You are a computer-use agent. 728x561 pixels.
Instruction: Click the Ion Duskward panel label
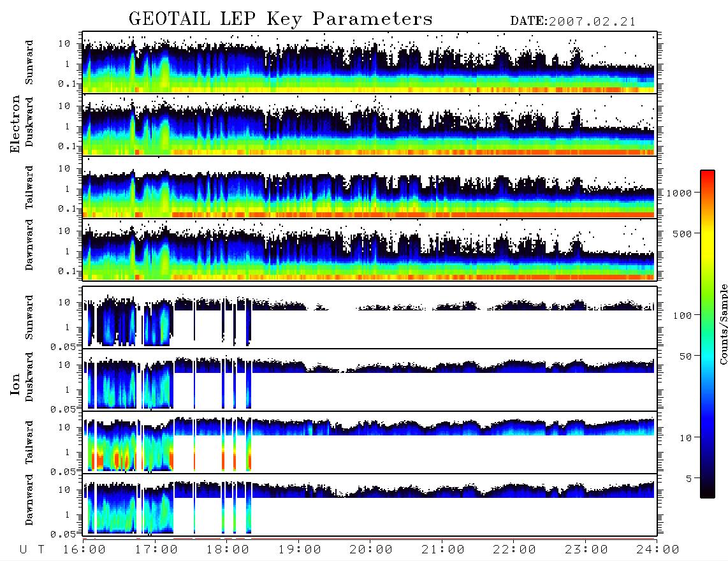tap(29, 377)
